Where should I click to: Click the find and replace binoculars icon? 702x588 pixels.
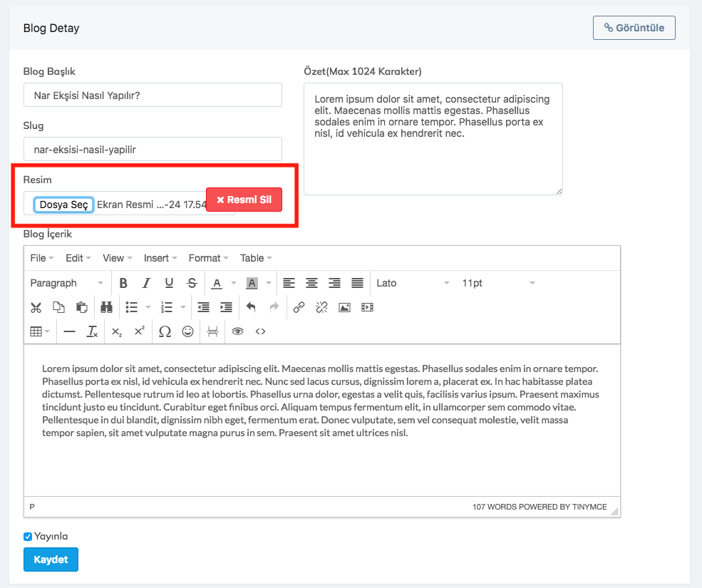click(107, 307)
